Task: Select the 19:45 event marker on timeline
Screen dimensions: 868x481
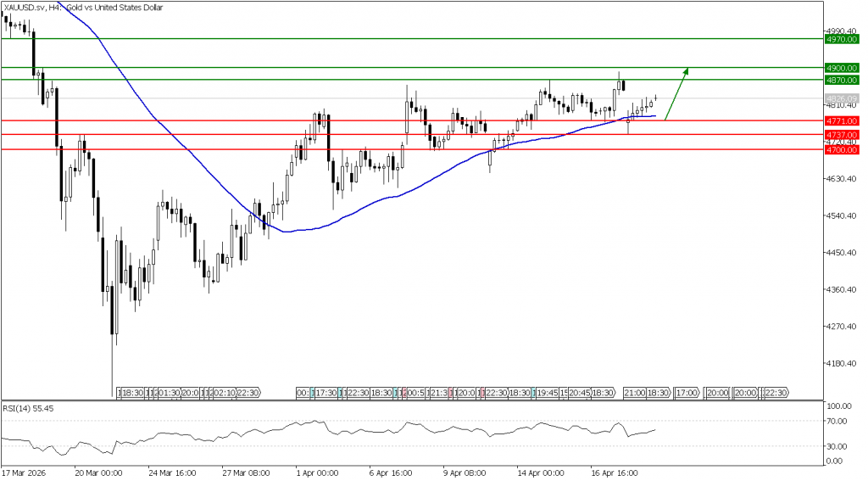Action: [547, 393]
